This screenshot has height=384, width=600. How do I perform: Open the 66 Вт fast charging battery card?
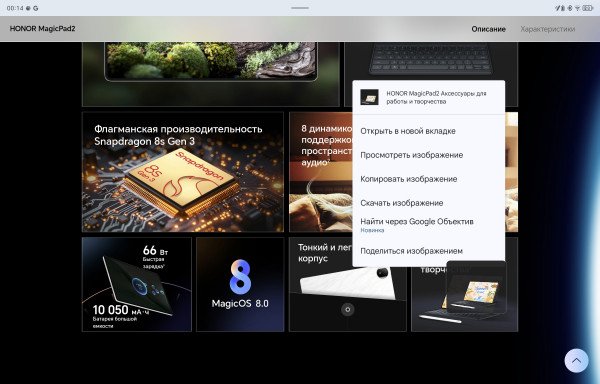[137, 284]
